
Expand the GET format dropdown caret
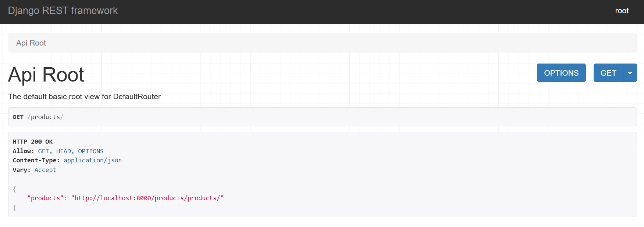[630, 73]
